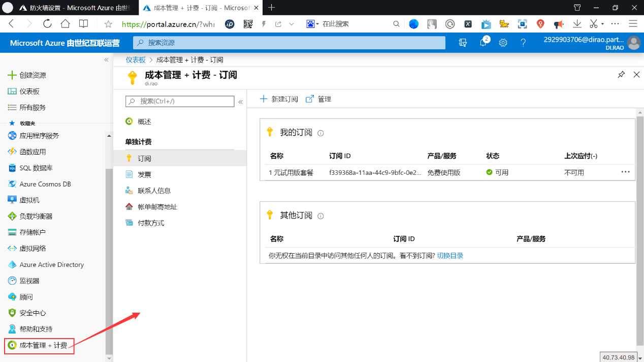This screenshot has width=644, height=362.
Task: Click the 管理 external link button
Action: pos(318,99)
